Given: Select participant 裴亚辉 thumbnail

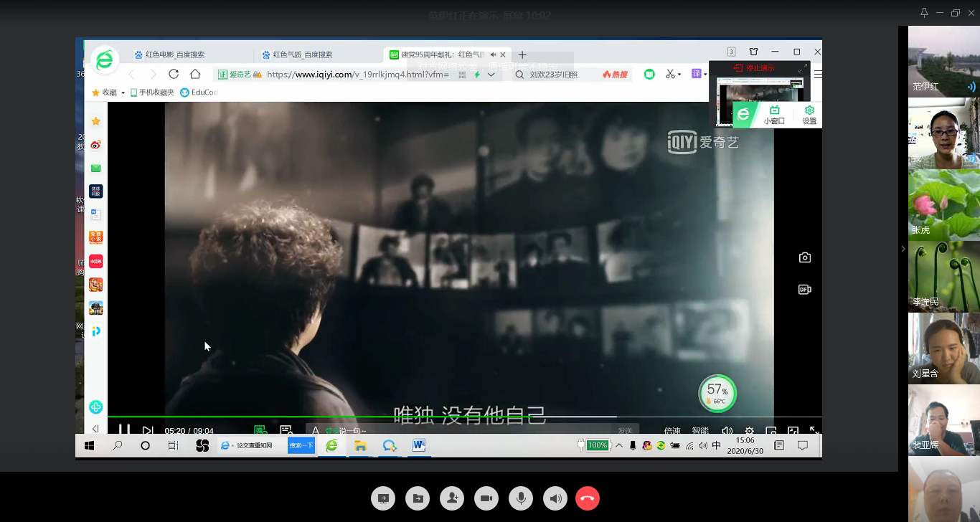Looking at the screenshot, I should click(944, 420).
